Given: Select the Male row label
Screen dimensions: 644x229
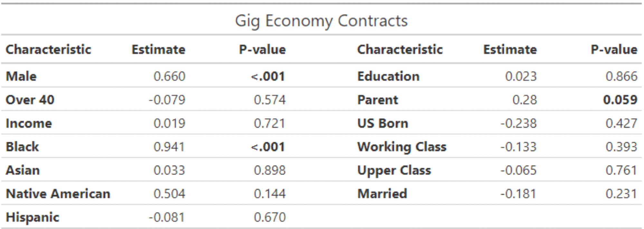Looking at the screenshot, I should [x=21, y=76].
